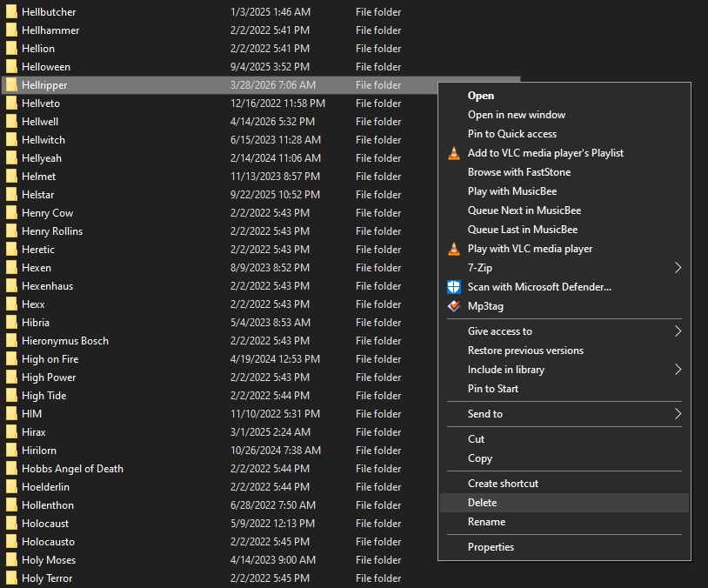Select the Hellveto folder name
This screenshot has height=588, width=708.
(x=41, y=104)
